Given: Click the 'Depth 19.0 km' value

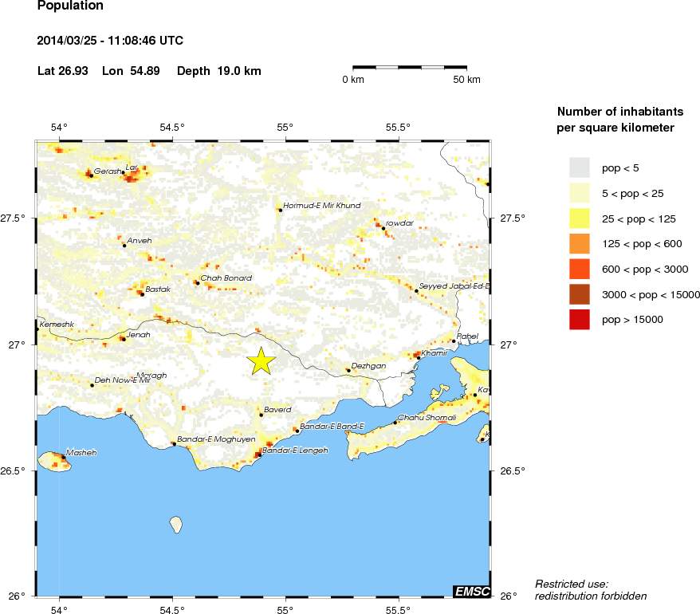Looking at the screenshot, I should (219, 71).
